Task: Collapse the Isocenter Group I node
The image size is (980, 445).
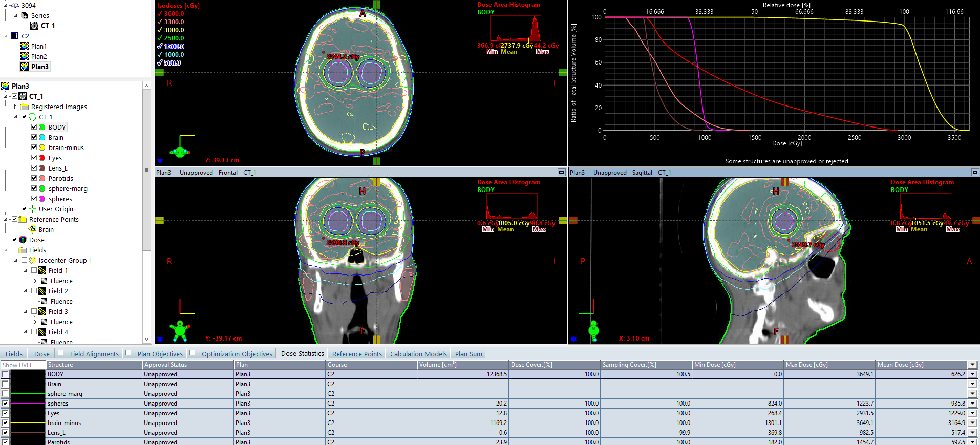Action: 15,260
